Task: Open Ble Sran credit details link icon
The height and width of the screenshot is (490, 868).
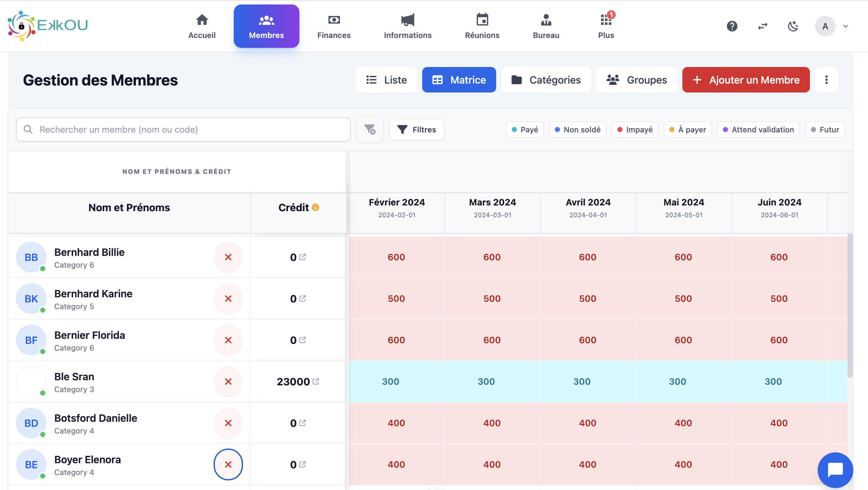Action: [316, 381]
